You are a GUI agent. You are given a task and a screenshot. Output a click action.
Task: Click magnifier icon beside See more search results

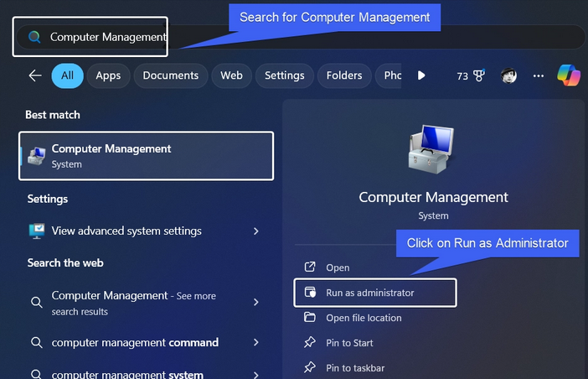pyautogui.click(x=36, y=302)
